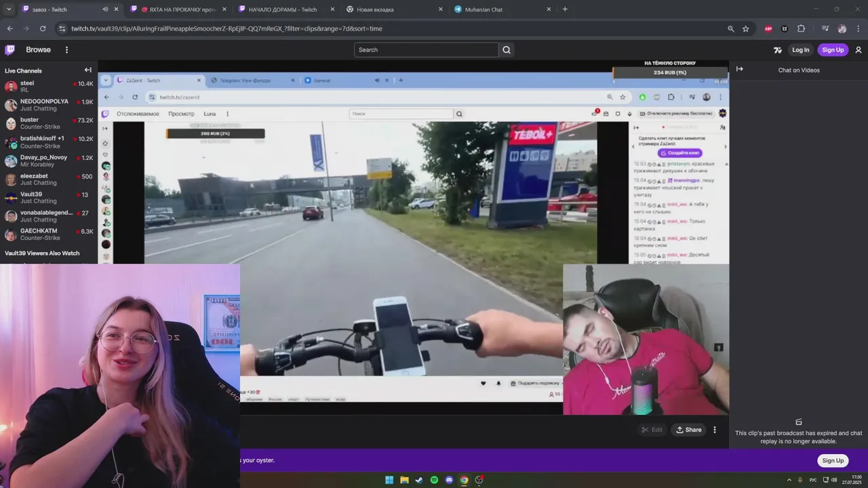Open the 'vonabalablegend...' channel
The width and height of the screenshot is (868, 488).
[x=49, y=216]
